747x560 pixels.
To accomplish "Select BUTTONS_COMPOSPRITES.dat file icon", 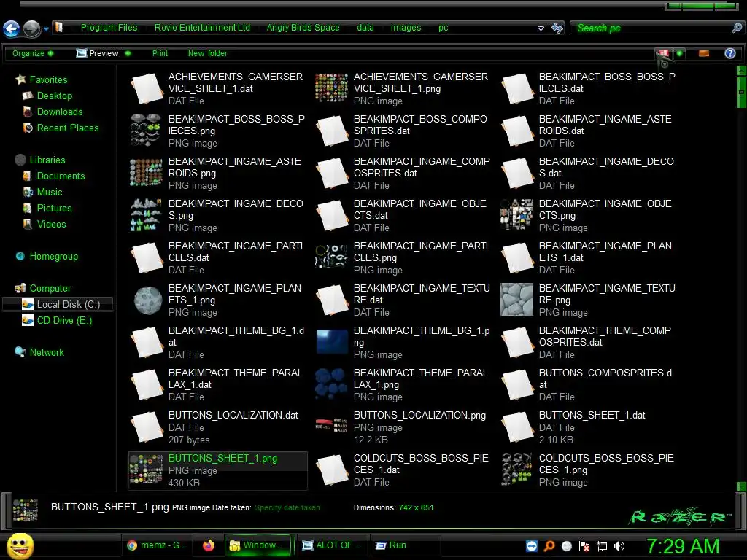I will (x=518, y=385).
